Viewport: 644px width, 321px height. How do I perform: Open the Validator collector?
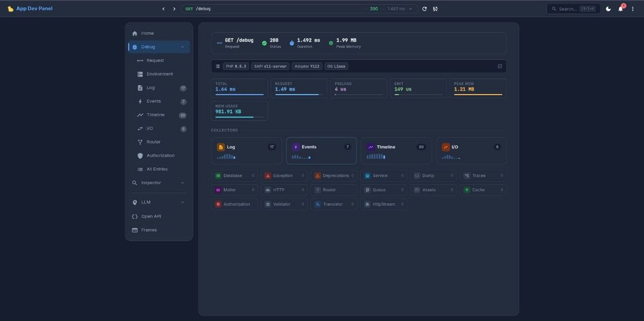284,204
